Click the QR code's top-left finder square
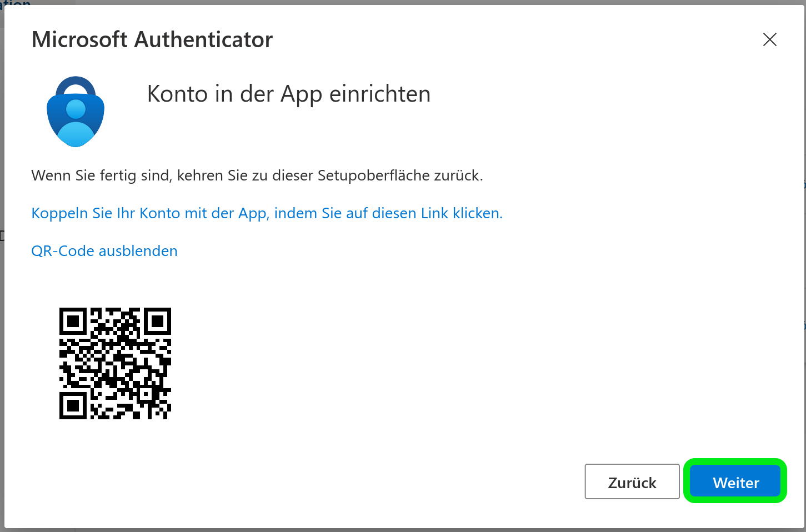 click(x=73, y=322)
